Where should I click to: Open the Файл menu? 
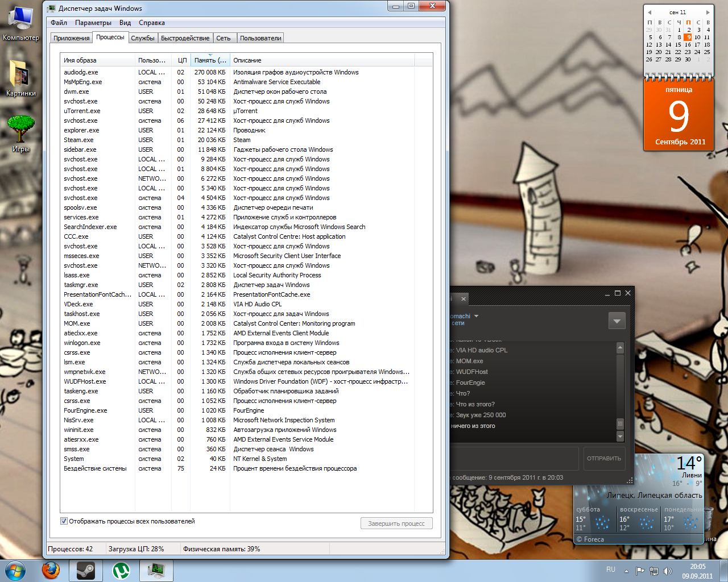pos(59,23)
